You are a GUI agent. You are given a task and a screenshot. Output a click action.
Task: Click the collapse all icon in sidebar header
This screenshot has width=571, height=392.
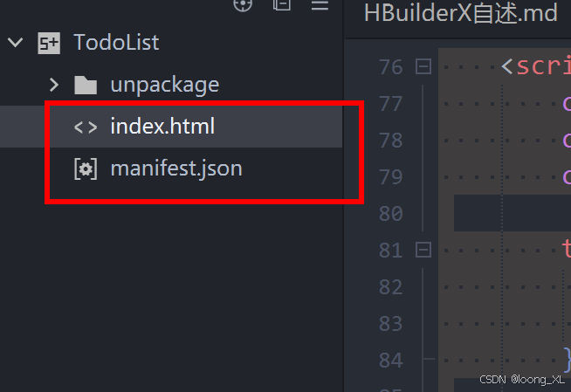point(281,4)
